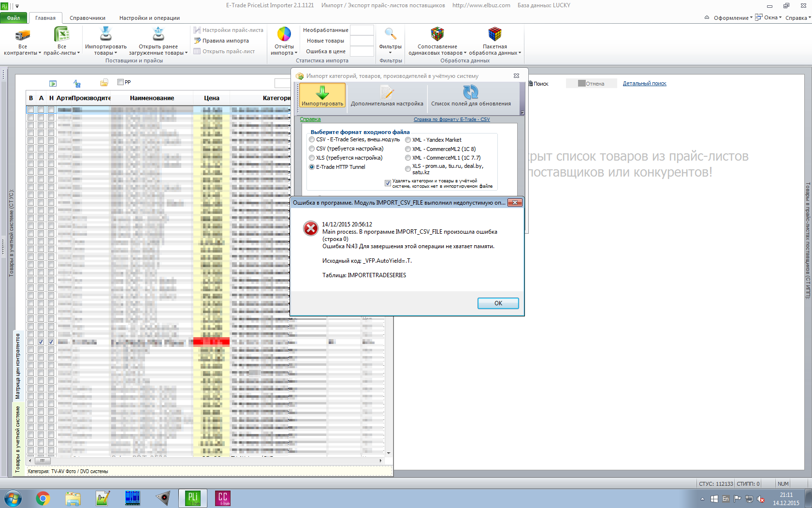Open Windows Start menu
Screen dimensions: 812x508
[x=13, y=498]
